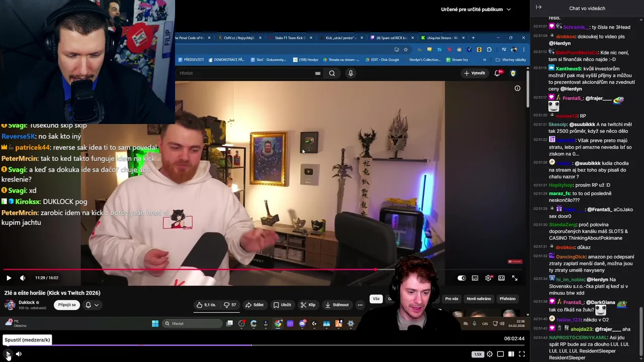Open a new browser tab
The width and height of the screenshot is (644, 362).
click(473, 38)
